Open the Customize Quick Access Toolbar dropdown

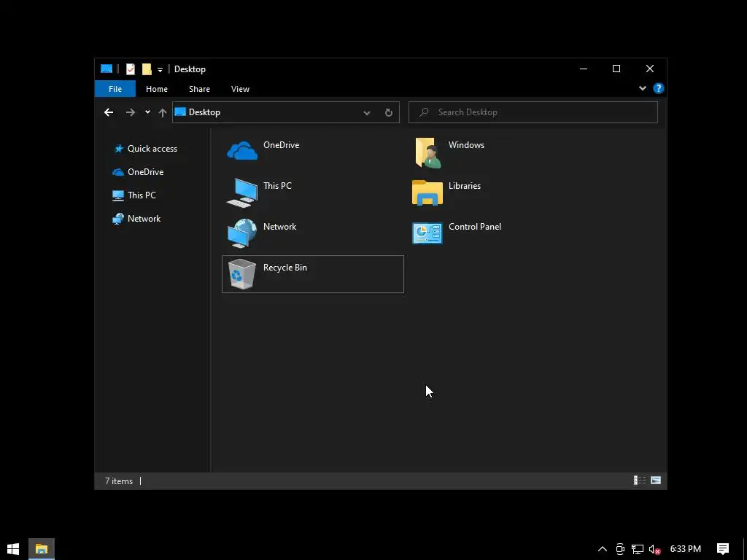click(160, 69)
